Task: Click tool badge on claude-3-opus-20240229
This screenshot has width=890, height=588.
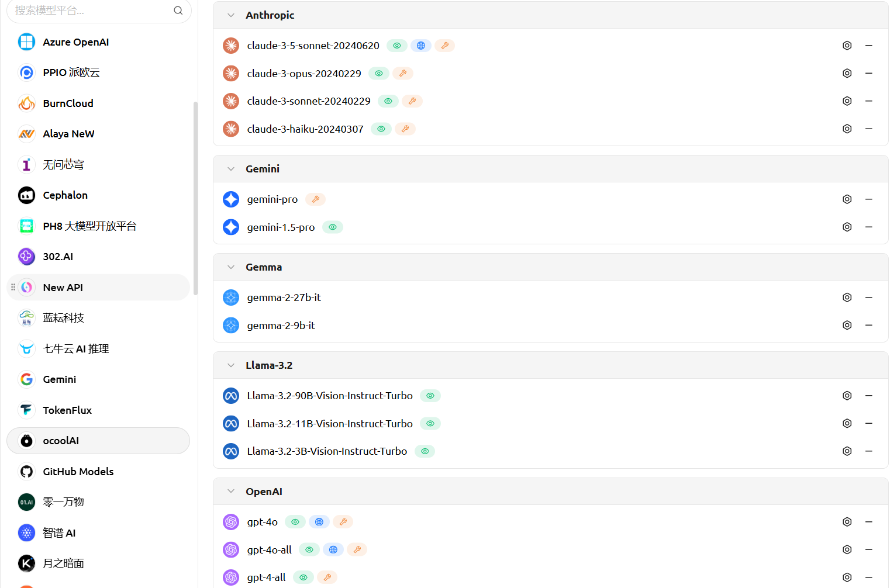Action: point(403,73)
